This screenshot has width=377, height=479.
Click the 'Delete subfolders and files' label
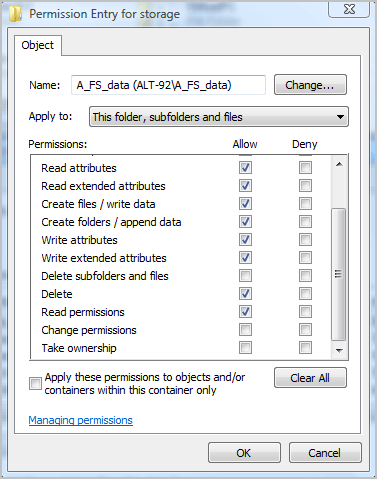tap(105, 276)
